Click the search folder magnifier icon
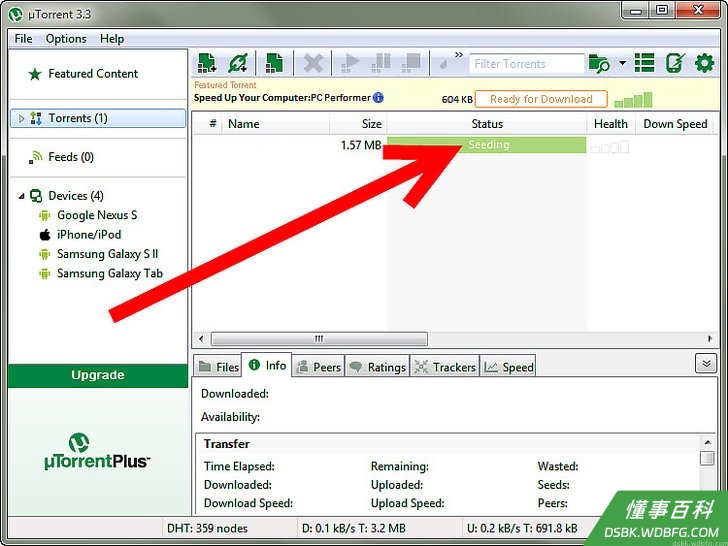The width and height of the screenshot is (728, 546). coord(599,63)
